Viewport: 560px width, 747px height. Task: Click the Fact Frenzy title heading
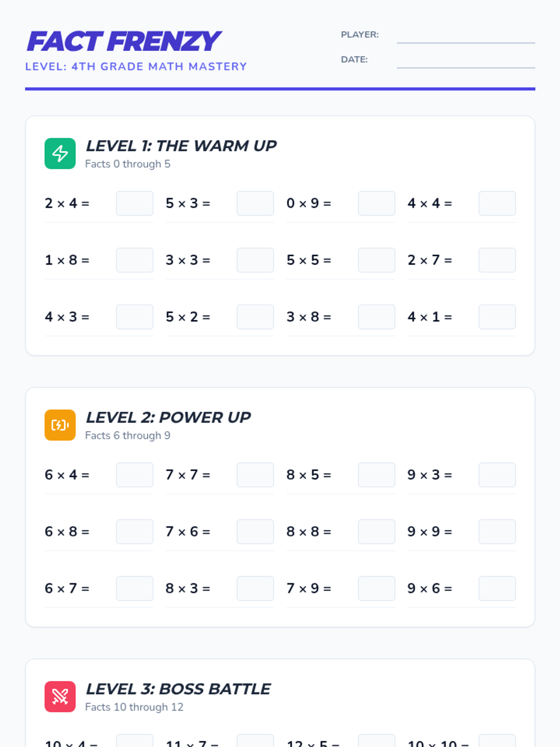(x=124, y=42)
